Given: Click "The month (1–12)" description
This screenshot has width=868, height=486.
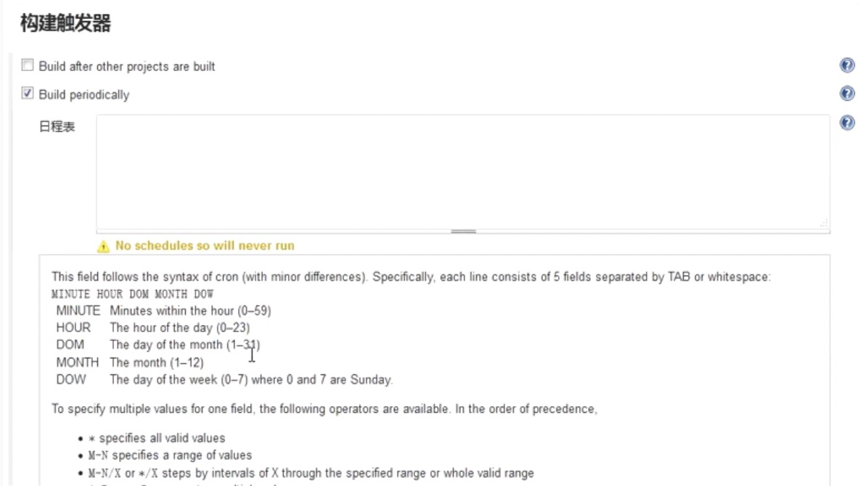Looking at the screenshot, I should pyautogui.click(x=157, y=362).
